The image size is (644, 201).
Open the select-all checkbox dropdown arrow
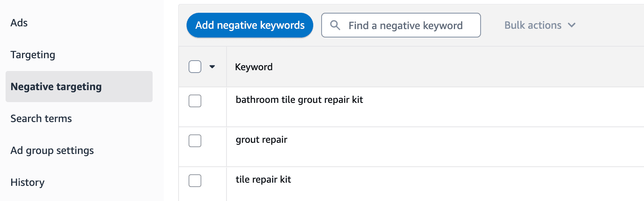pos(212,67)
